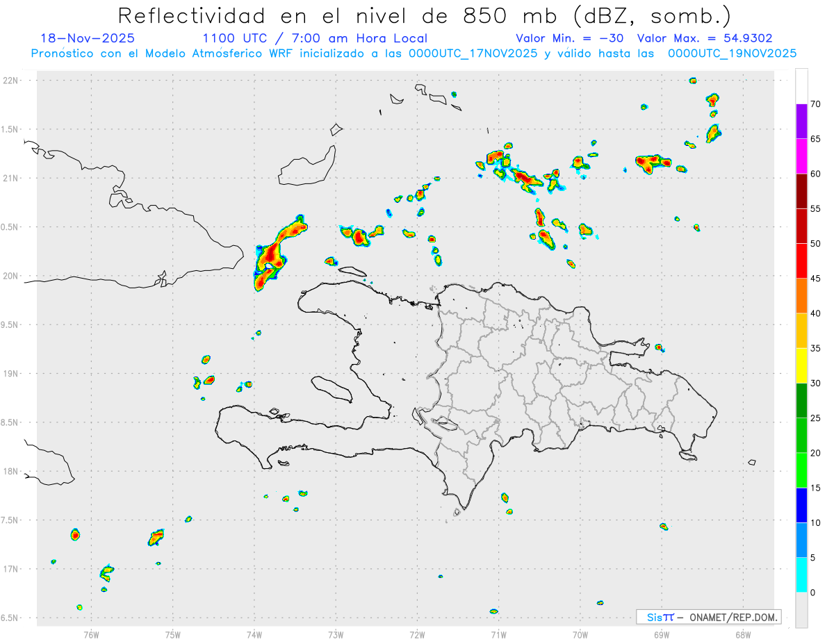
Task: Select the '45' value on the colorbar
Action: click(816, 279)
